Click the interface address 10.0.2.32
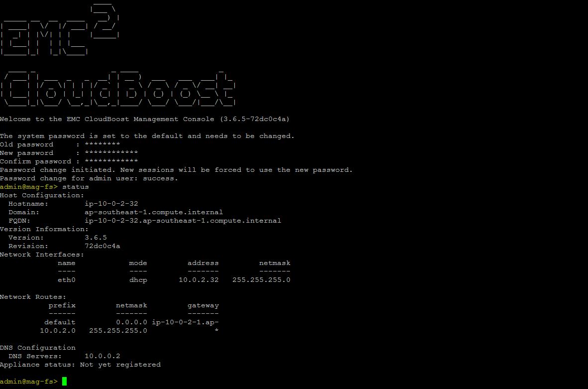 (198, 280)
